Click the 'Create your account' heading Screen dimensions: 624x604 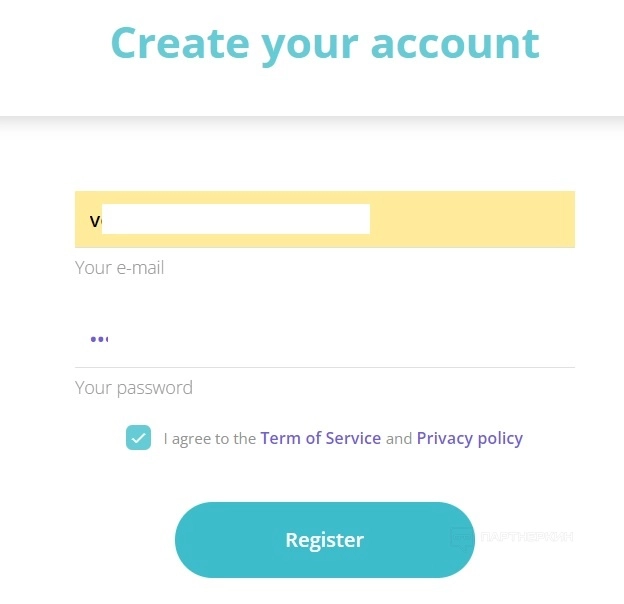(x=324, y=43)
